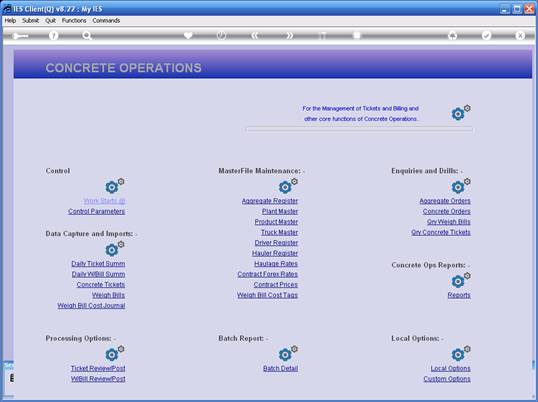Open the Functions menu

[x=74, y=21]
